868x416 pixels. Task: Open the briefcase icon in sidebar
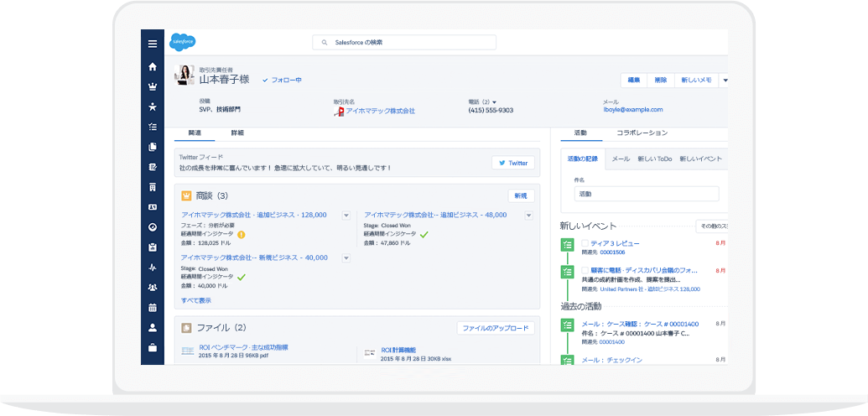pos(152,347)
